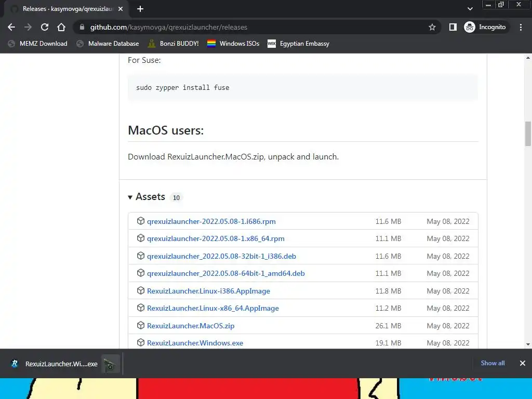Go back to the previous page
The height and width of the screenshot is (399, 532).
[11, 27]
